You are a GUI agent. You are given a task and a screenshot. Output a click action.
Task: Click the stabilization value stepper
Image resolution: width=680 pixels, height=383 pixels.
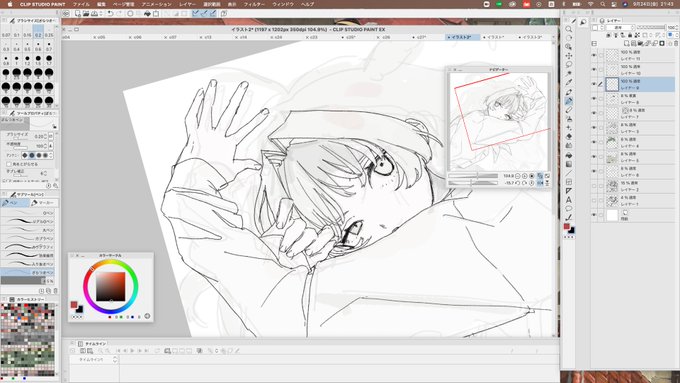45,173
